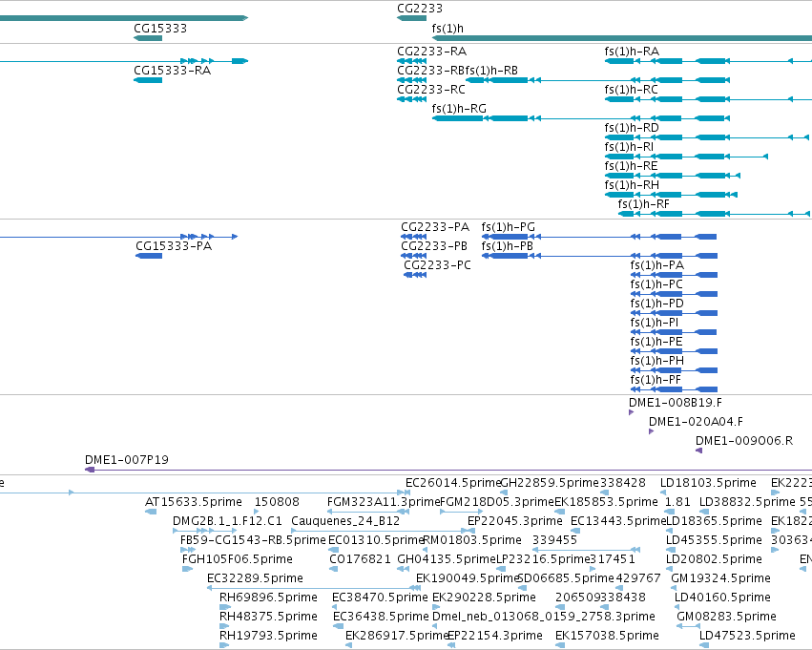Viewport: 812px width, 650px height.
Task: Click EST LD40160.5prime label
Action: coord(722,598)
